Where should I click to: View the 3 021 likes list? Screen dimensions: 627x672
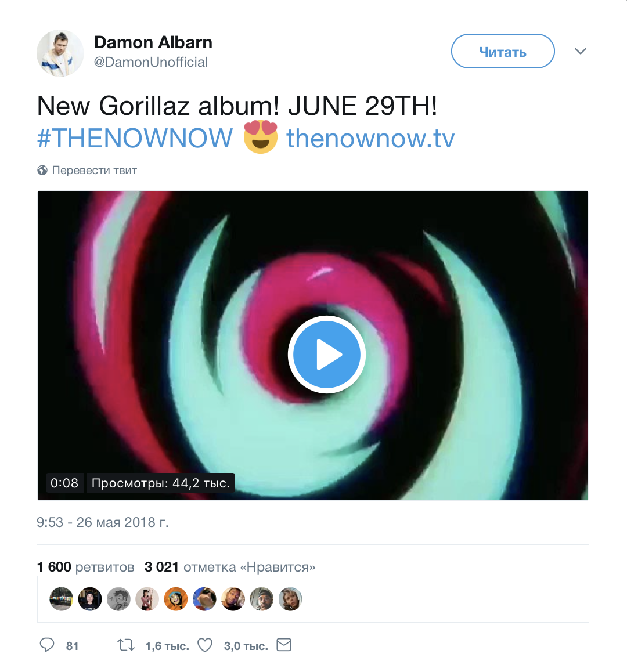point(230,567)
